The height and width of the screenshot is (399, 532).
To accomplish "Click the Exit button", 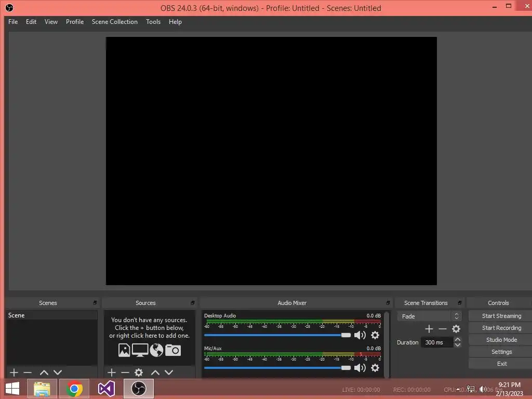I will (501, 364).
